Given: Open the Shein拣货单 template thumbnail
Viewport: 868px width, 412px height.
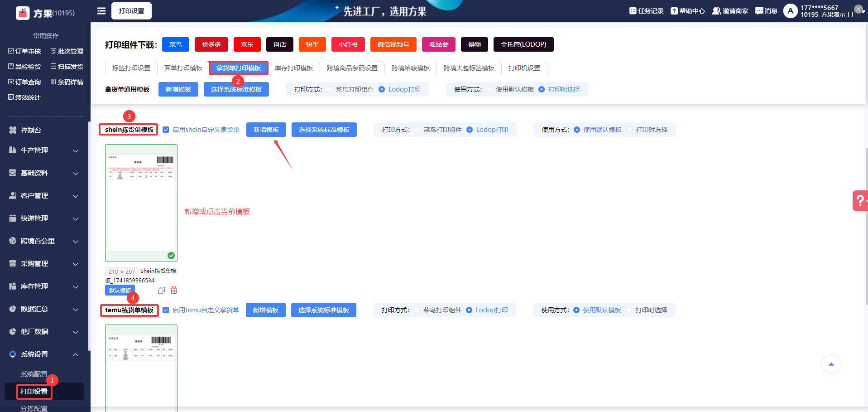Looking at the screenshot, I should coord(141,203).
